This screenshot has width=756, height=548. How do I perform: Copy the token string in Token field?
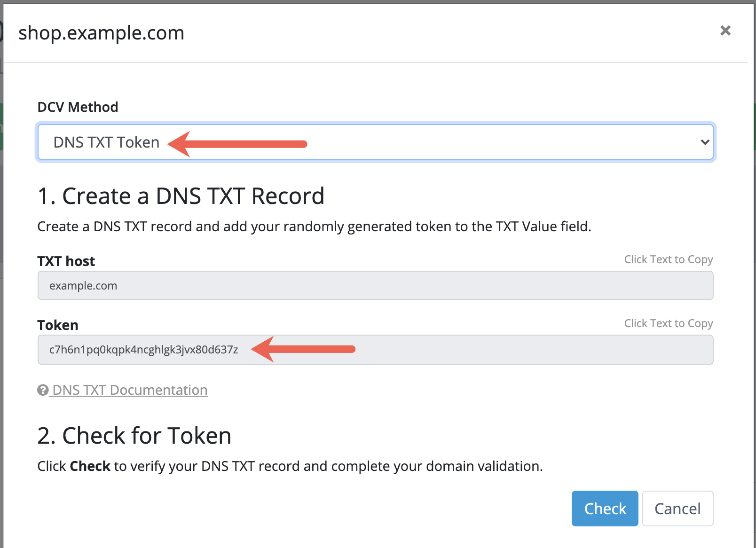144,350
